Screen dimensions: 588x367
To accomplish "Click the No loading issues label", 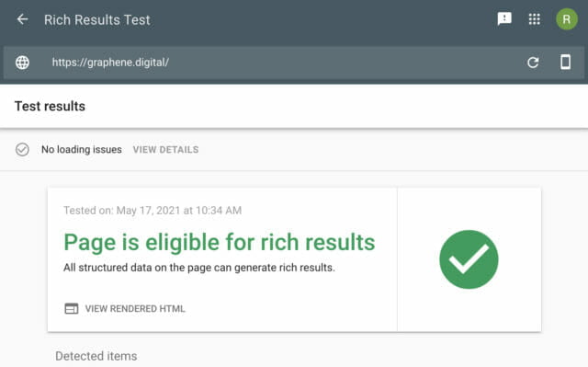I will pos(82,149).
